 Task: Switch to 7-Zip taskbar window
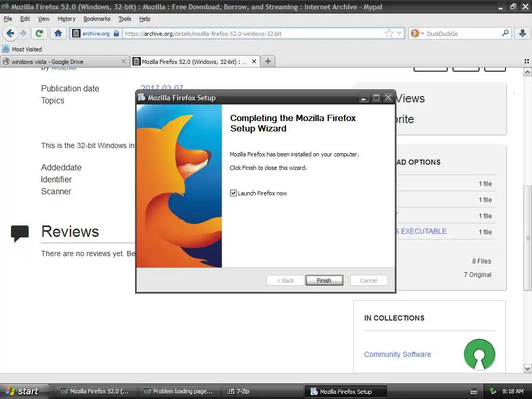point(262,391)
